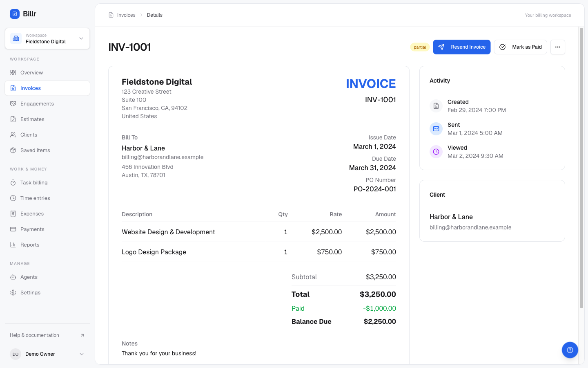This screenshot has width=588, height=368.
Task: Click the Engagements handshake icon
Action: pyautogui.click(x=13, y=104)
